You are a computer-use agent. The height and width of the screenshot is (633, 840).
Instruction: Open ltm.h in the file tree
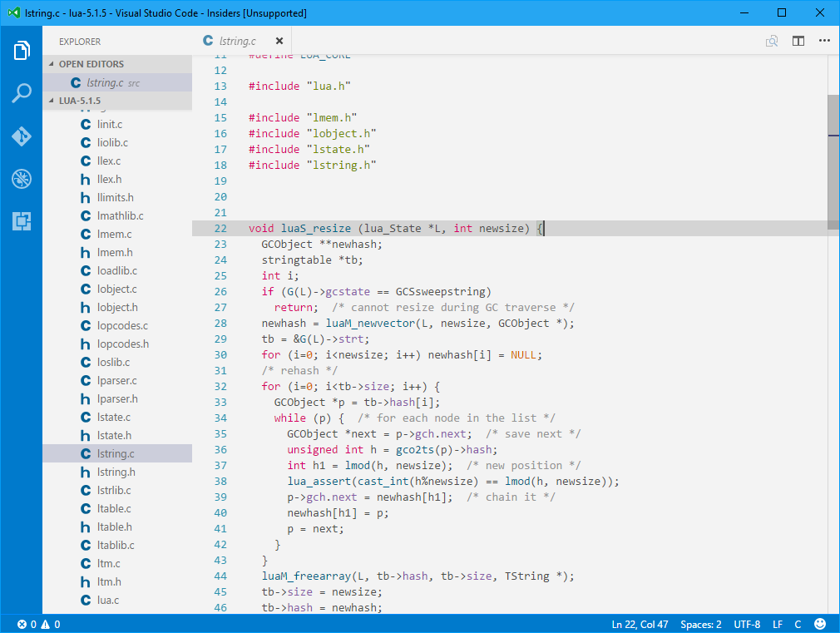[x=117, y=581]
